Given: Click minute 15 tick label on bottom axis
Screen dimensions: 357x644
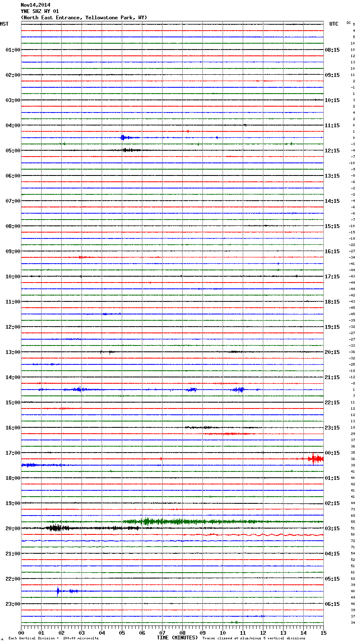Looking at the screenshot, I should pos(323,633).
